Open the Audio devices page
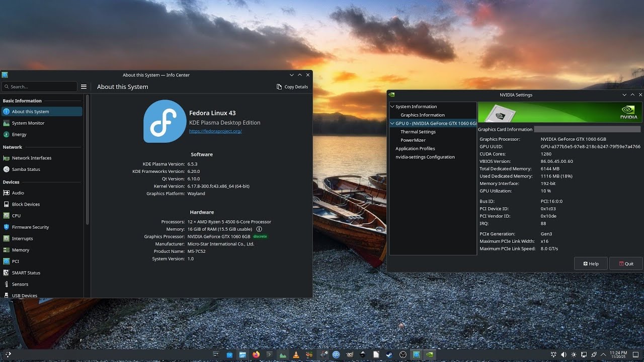The image size is (644, 362). (x=42, y=193)
